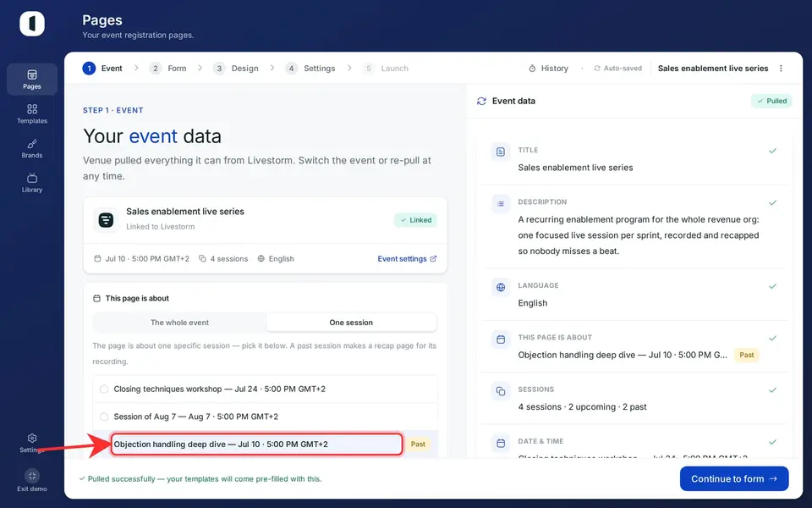Open Library in the sidebar
Screen dimensions: 812x508
[32, 183]
